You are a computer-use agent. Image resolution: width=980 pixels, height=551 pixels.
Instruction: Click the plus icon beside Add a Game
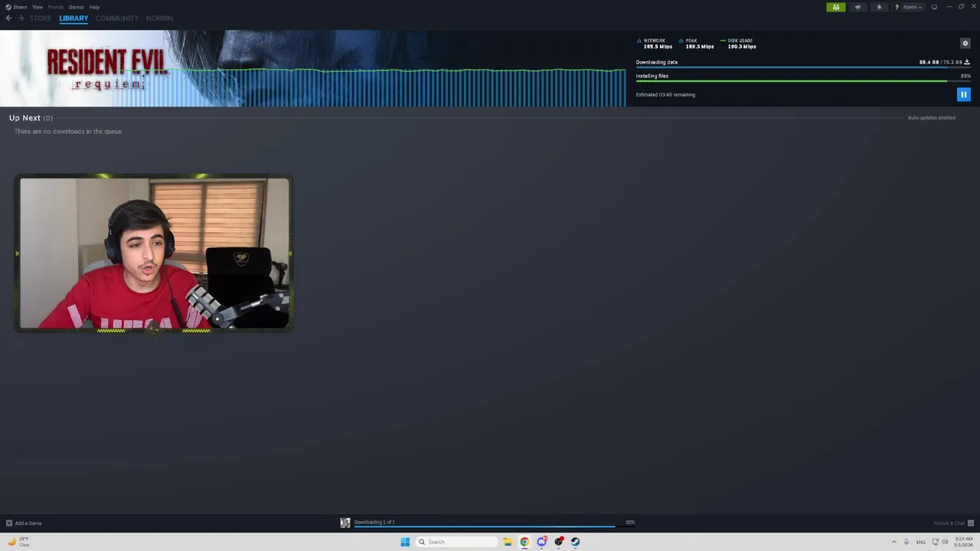[x=9, y=523]
